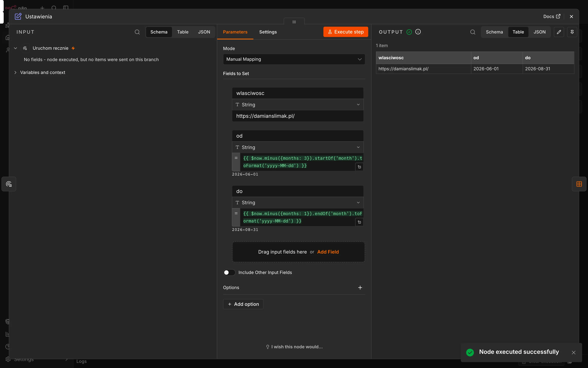Open the Docs link
Viewport: 588px width, 368px height.
552,17
